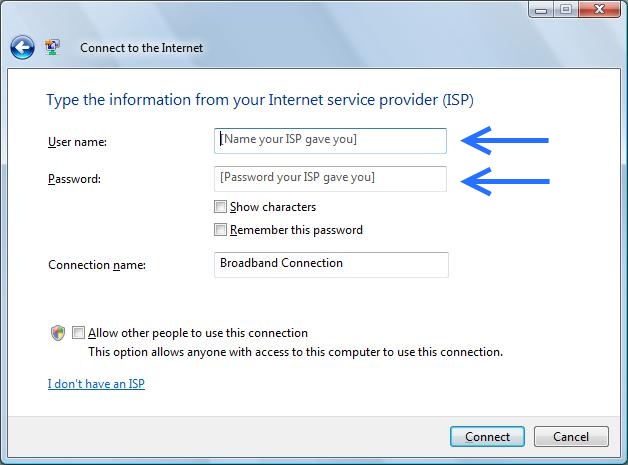The width and height of the screenshot is (628, 465).
Task: Click the Connect to the Internet wizard icon
Action: pyautogui.click(x=52, y=47)
